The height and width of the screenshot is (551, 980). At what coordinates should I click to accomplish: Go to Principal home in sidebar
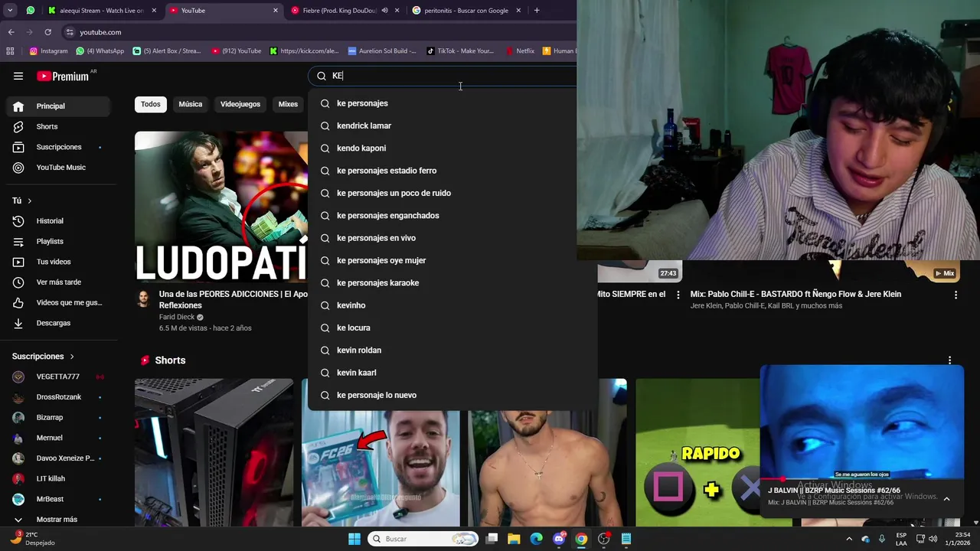point(58,106)
